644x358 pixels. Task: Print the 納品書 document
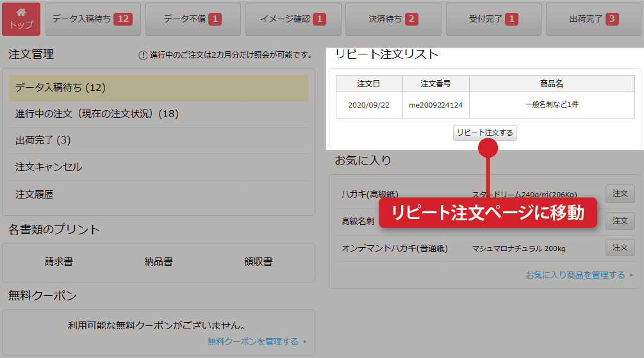click(158, 261)
